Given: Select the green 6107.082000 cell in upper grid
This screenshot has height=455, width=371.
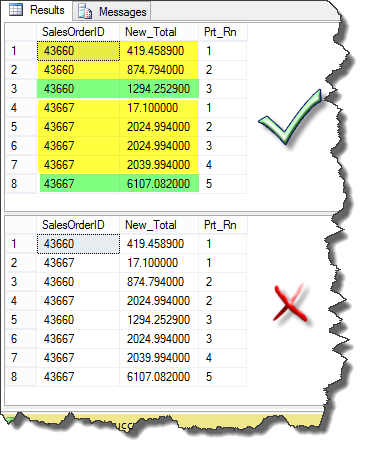Looking at the screenshot, I should 159,184.
